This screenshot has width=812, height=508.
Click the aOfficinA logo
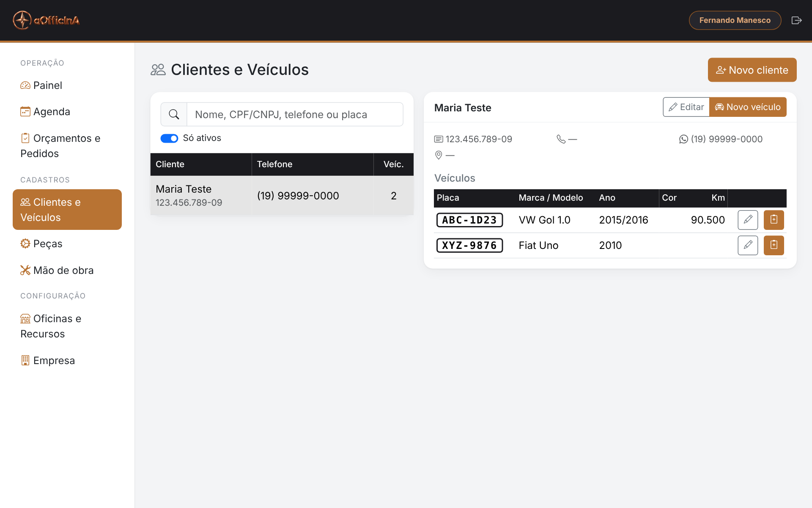pos(46,20)
